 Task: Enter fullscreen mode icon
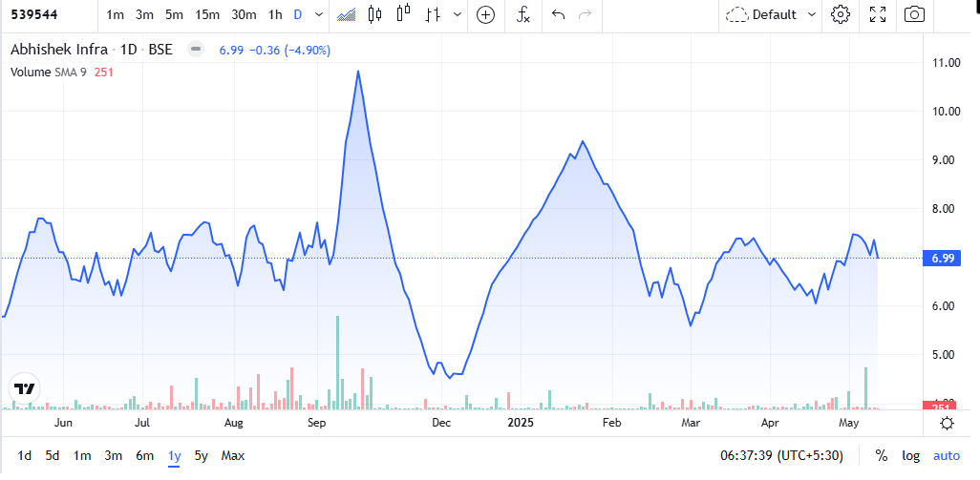[x=878, y=15]
